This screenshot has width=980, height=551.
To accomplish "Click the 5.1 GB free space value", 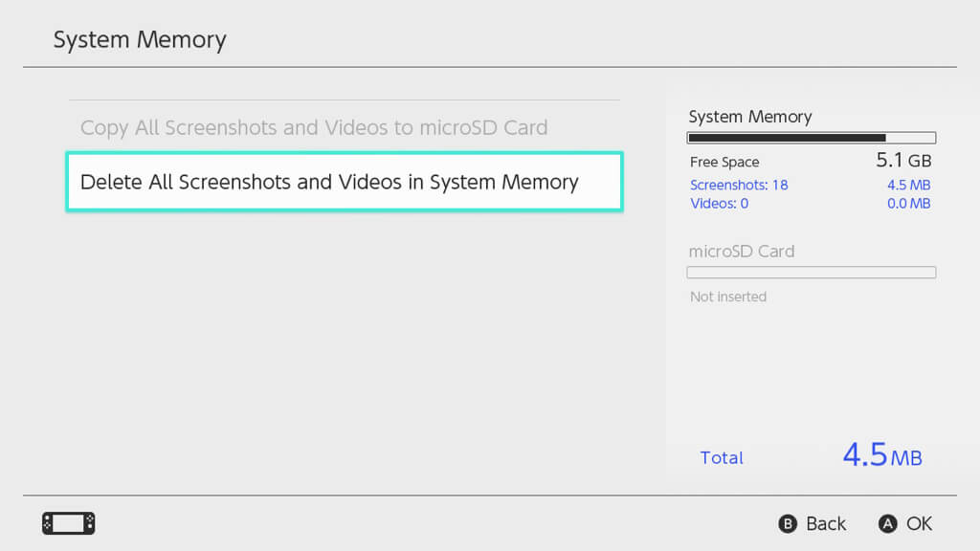I will tap(903, 160).
